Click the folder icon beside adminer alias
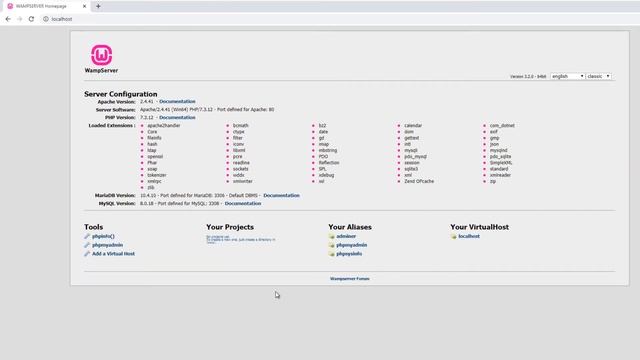 click(x=331, y=236)
